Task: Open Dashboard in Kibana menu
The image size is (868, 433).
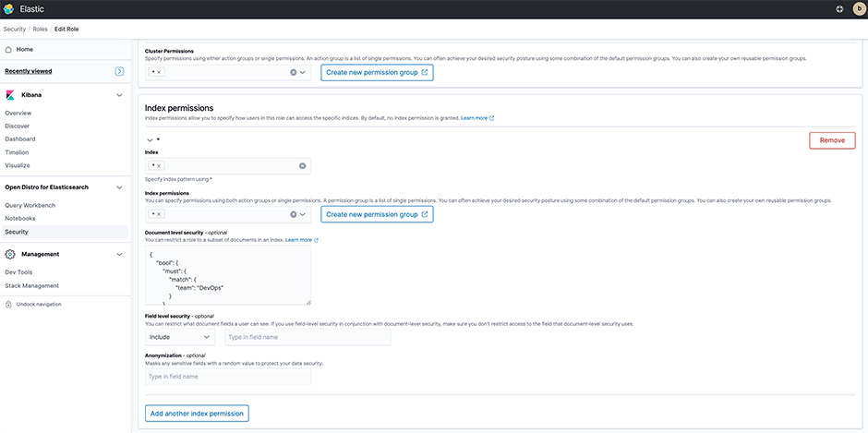Action: tap(20, 139)
